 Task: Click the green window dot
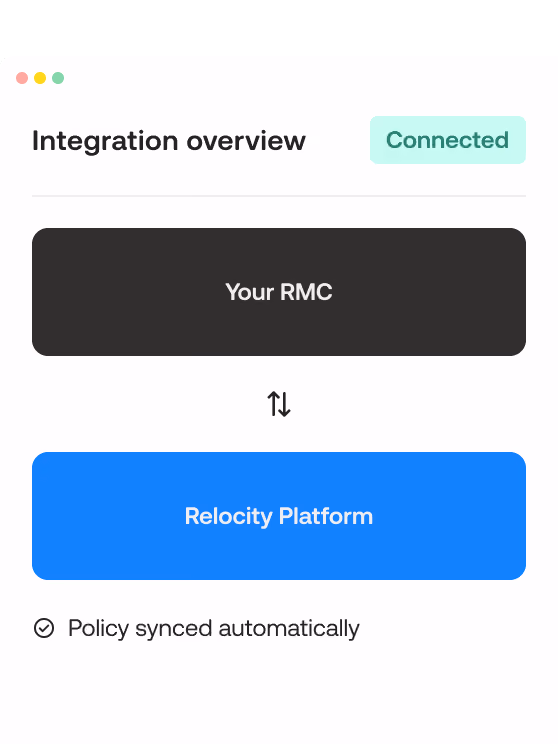(x=58, y=78)
